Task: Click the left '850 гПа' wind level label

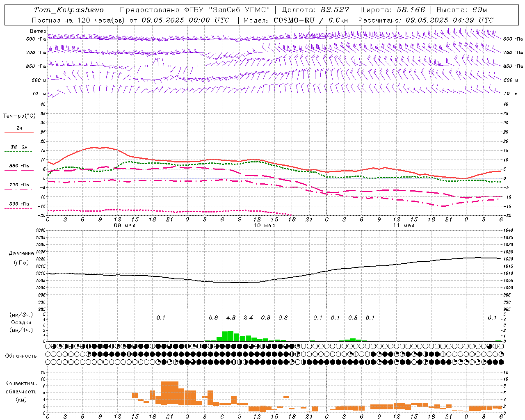Action: (x=36, y=66)
